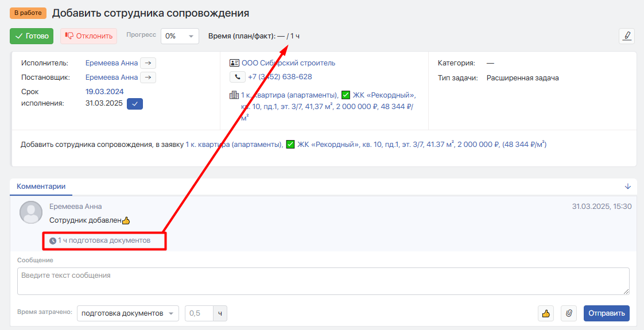This screenshot has height=330, width=644.
Task: Click the phone call icon button
Action: pyautogui.click(x=238, y=77)
